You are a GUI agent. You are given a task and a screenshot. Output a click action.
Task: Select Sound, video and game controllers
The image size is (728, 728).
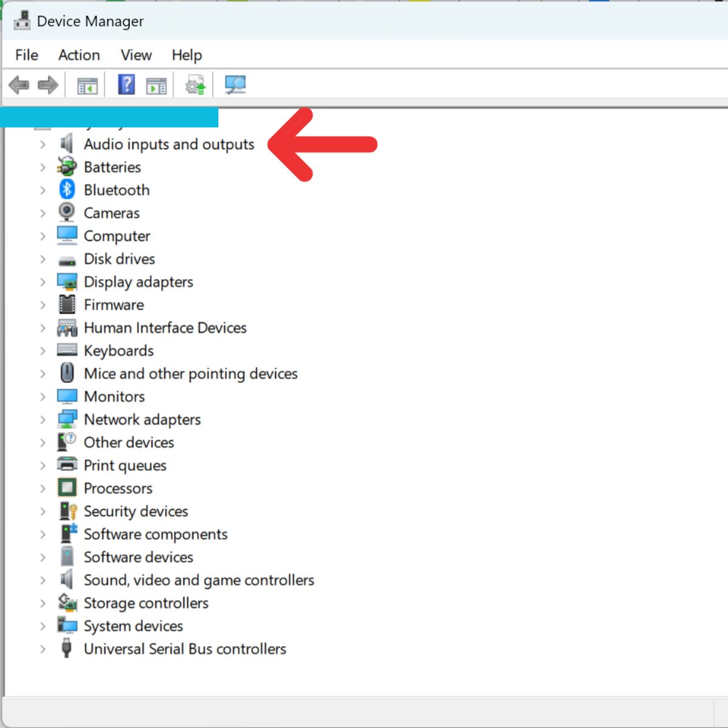coord(199,580)
